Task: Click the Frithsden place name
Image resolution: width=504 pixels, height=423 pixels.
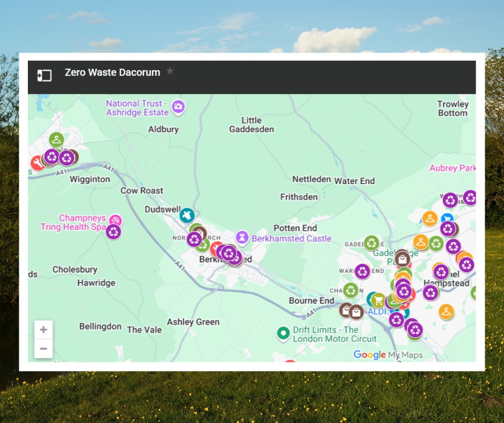Action: [299, 197]
